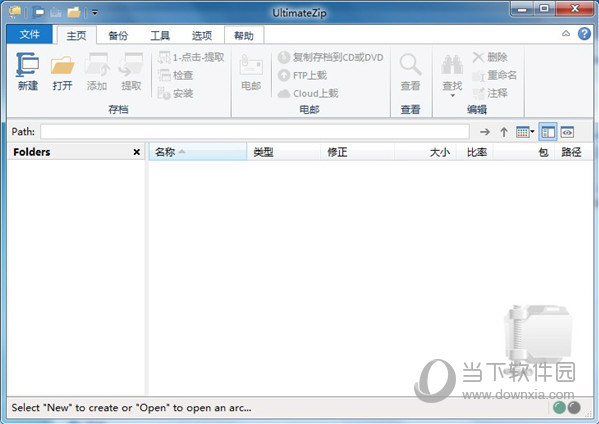The image size is (599, 424).
Task: Click the 重命名 rename item
Action: [x=495, y=75]
